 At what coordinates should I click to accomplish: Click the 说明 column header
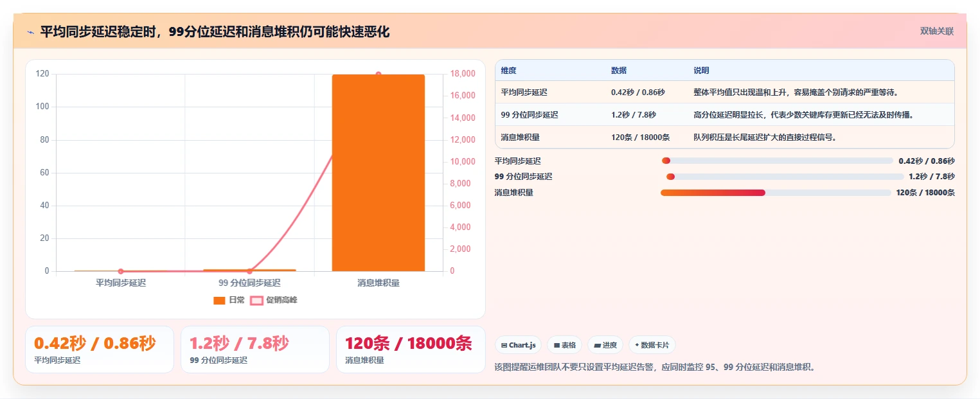(x=701, y=71)
